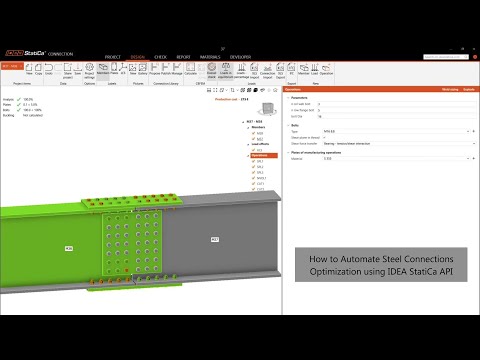Viewport: 480px width, 360px height.
Task: Open the bolt Type dropdown
Action: point(397,131)
